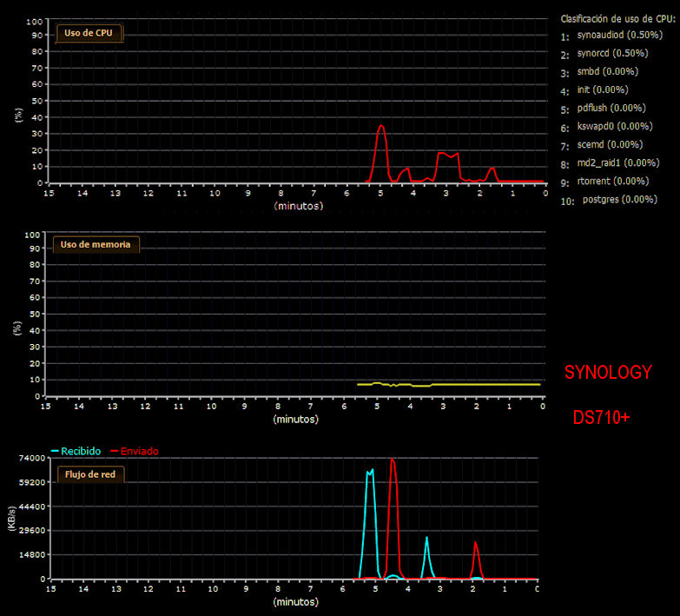The image size is (680, 616).
Task: Select 'pdflush (0.00%)' process entry
Action: [611, 108]
